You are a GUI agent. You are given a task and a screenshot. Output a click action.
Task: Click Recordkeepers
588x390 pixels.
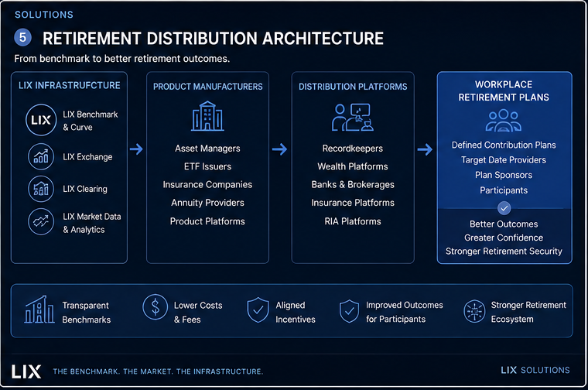[x=353, y=149]
